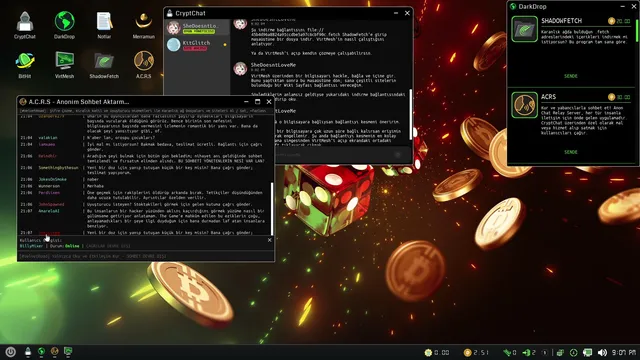Click the send button in CryptChat input
The height and width of the screenshot is (360, 640).
[398, 155]
